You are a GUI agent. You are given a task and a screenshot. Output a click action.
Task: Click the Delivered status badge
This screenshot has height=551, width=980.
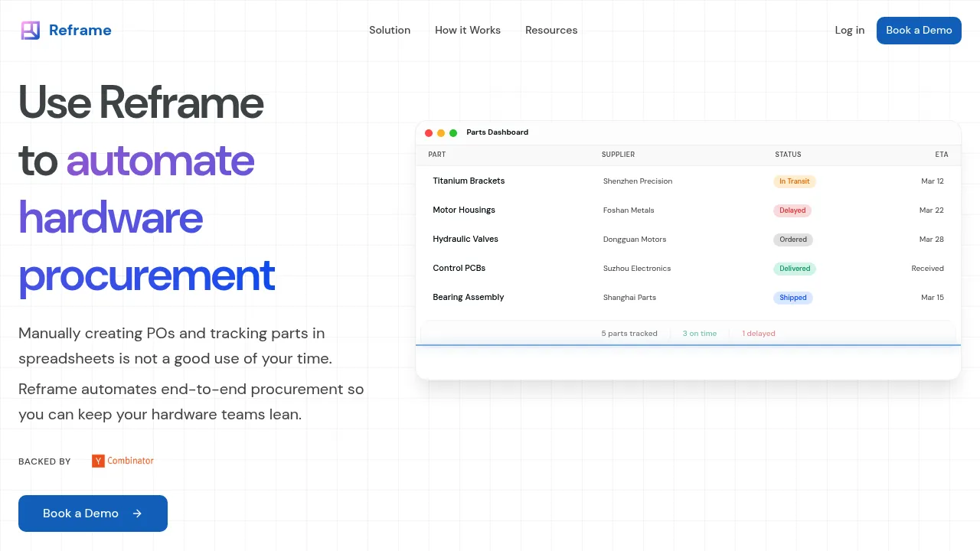[x=795, y=269]
